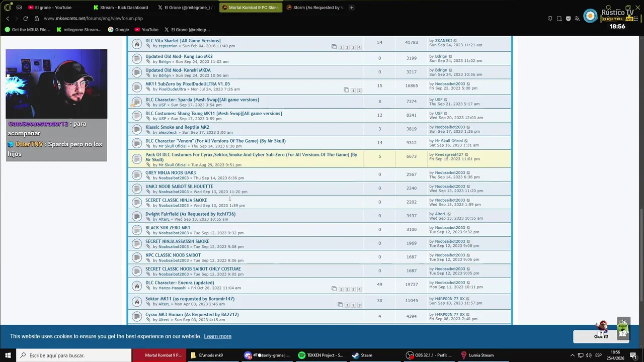Click the browser back arrow
This screenshot has width=644, height=362.
pos(8,19)
